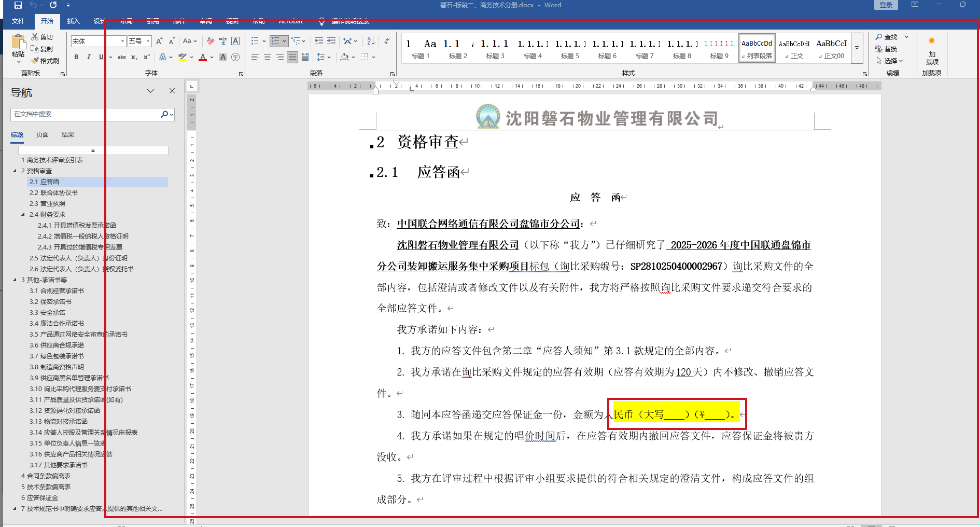Save the document from the quick access toolbar
This screenshot has height=527, width=980.
(x=18, y=5)
